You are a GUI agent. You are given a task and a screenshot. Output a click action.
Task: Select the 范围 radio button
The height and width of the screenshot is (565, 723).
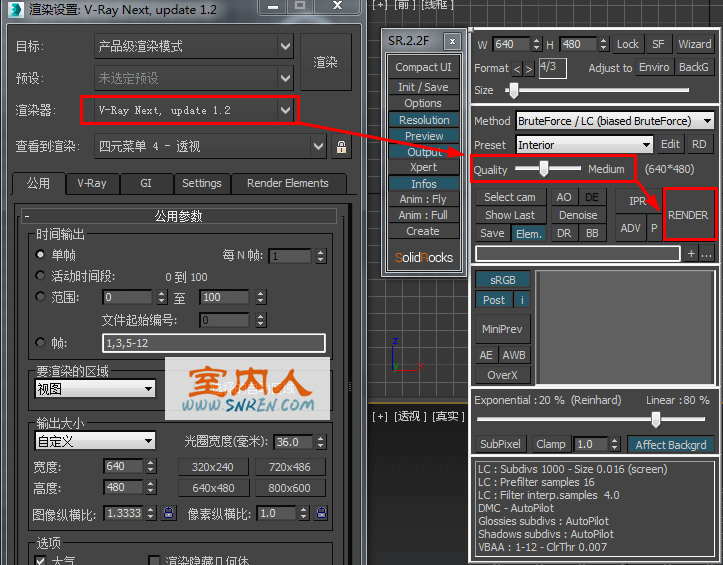40,297
